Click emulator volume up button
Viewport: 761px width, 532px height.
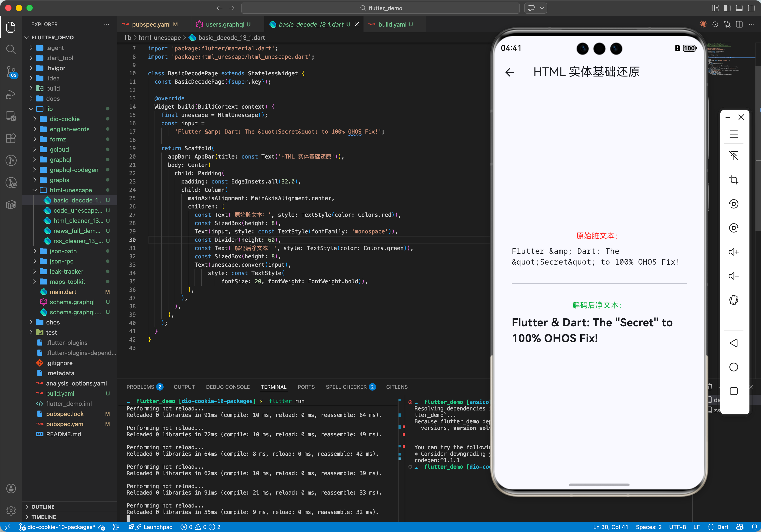(x=734, y=252)
